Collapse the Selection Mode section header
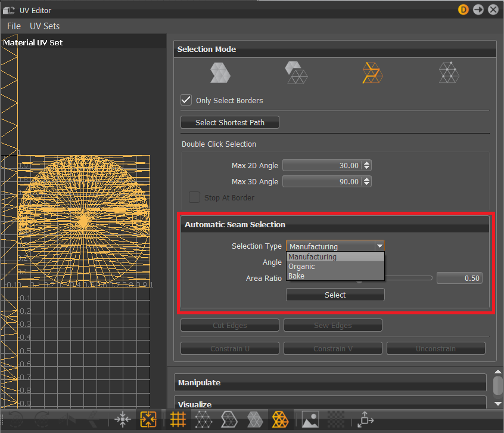 [x=335, y=50]
